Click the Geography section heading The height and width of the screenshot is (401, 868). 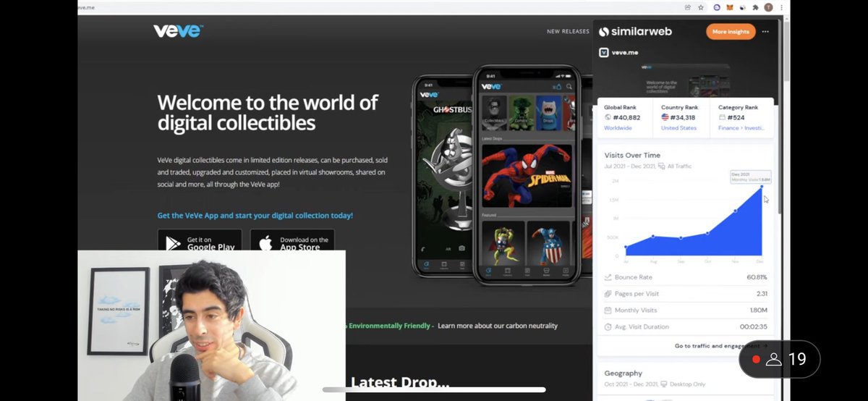tap(623, 373)
